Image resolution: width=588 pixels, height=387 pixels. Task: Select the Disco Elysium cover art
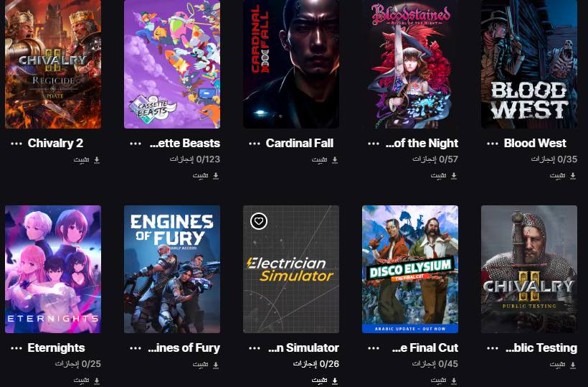[410, 269]
